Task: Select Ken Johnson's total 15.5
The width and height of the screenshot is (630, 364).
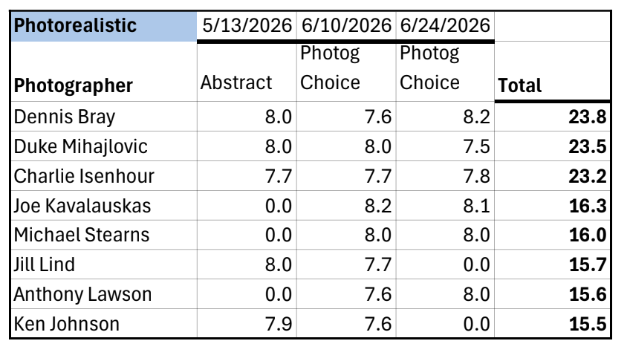Action: (553, 323)
